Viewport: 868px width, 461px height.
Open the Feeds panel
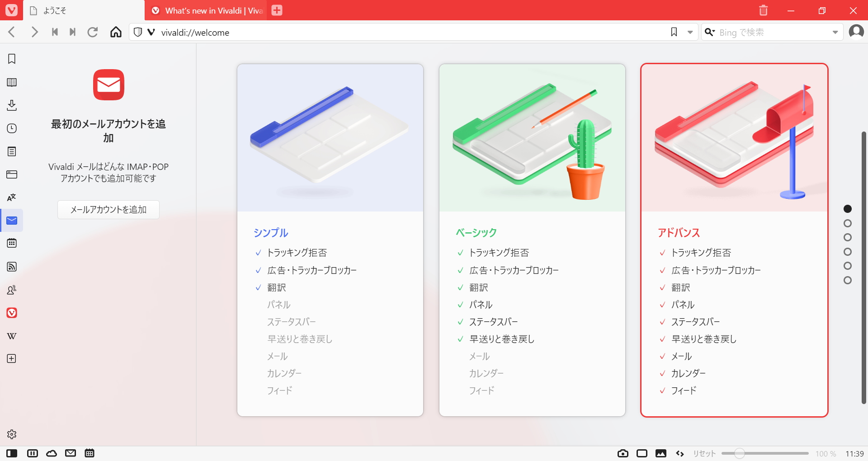pos(12,267)
